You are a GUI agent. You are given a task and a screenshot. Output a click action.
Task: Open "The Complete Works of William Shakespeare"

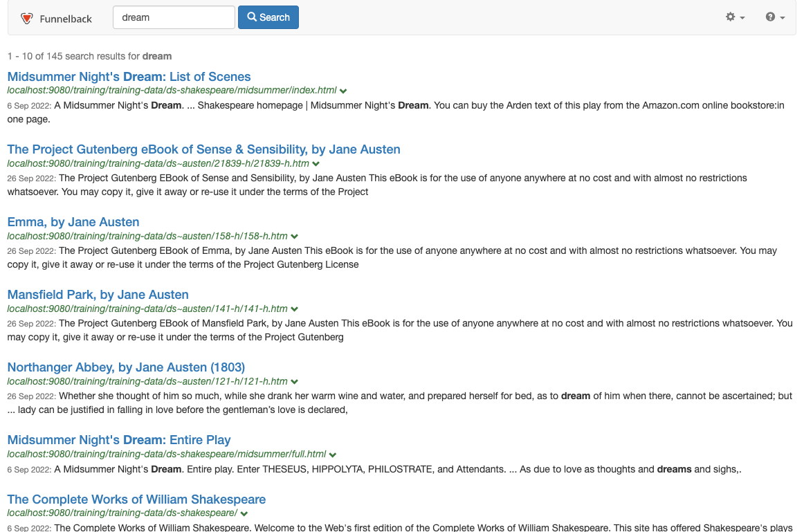(136, 499)
